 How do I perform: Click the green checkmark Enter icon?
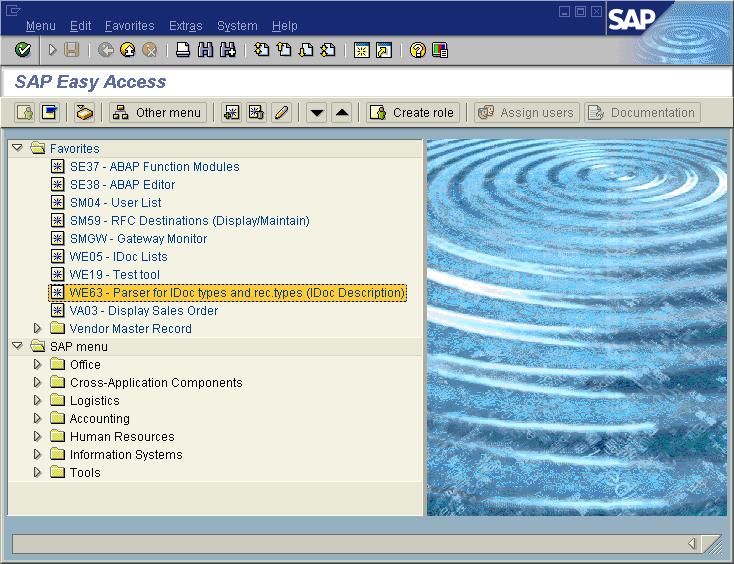click(22, 50)
